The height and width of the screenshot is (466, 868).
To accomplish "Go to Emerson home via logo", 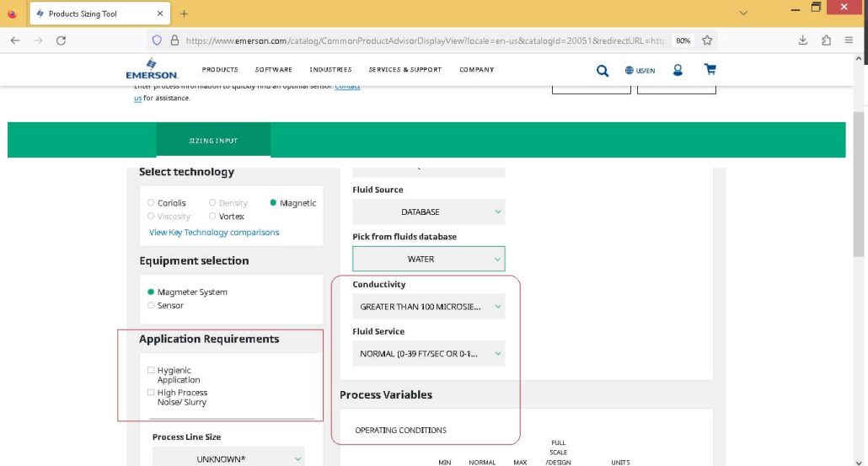I will click(151, 68).
